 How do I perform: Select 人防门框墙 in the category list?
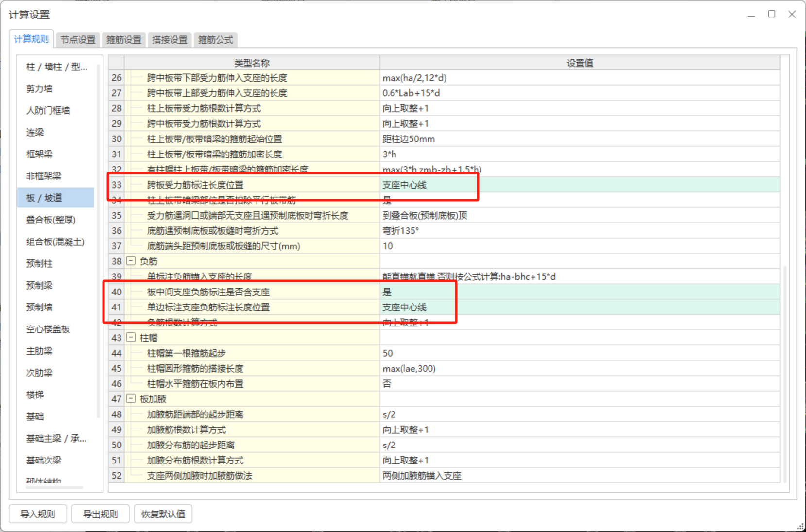56,111
